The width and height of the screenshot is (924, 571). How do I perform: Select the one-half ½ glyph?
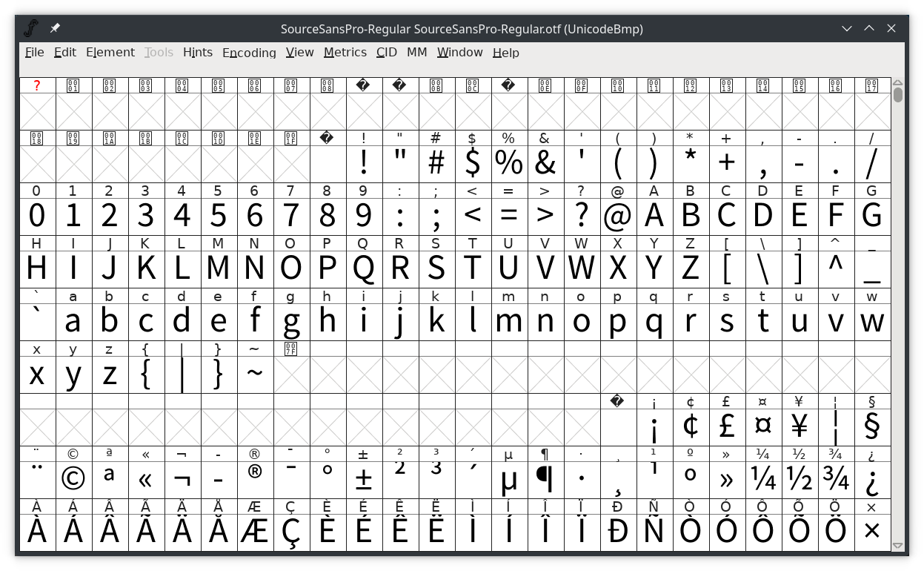click(800, 480)
